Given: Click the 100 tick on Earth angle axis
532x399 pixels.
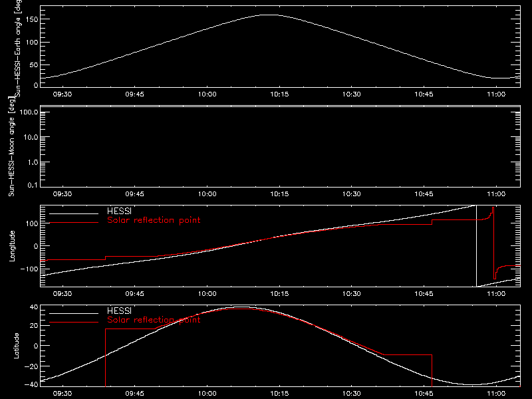Looking at the screenshot, I should point(32,43).
